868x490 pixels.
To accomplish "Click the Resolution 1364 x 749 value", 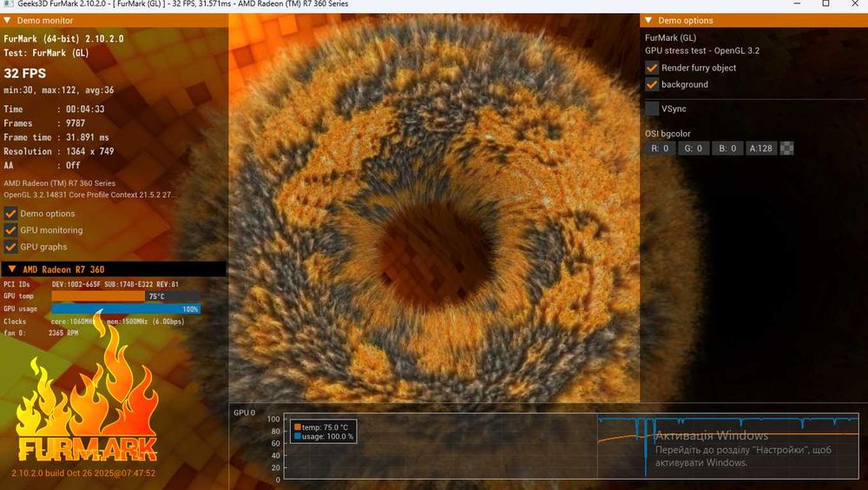I will point(89,151).
